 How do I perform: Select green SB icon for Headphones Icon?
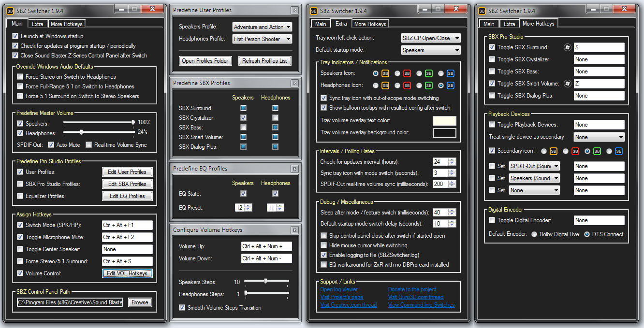coord(429,86)
